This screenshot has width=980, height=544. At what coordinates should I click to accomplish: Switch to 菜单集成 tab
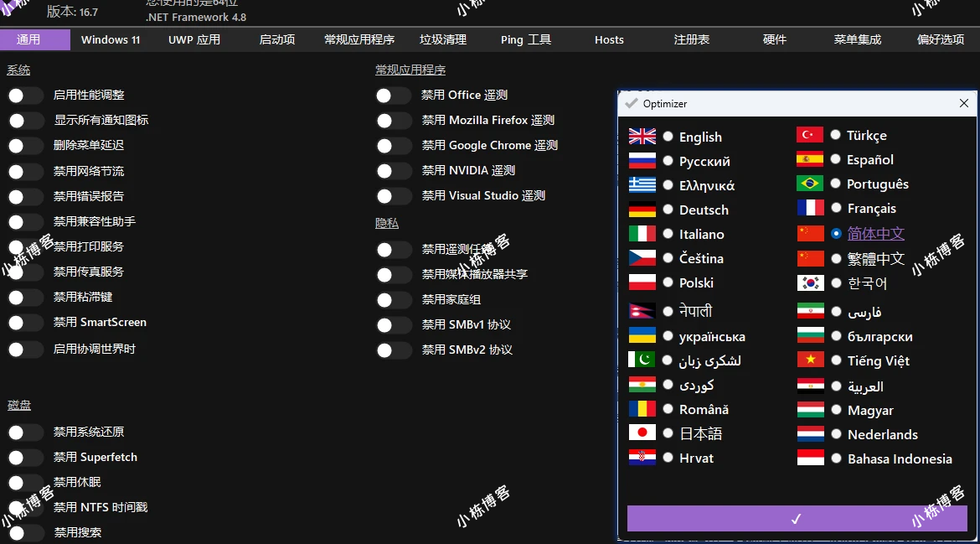[x=858, y=39]
